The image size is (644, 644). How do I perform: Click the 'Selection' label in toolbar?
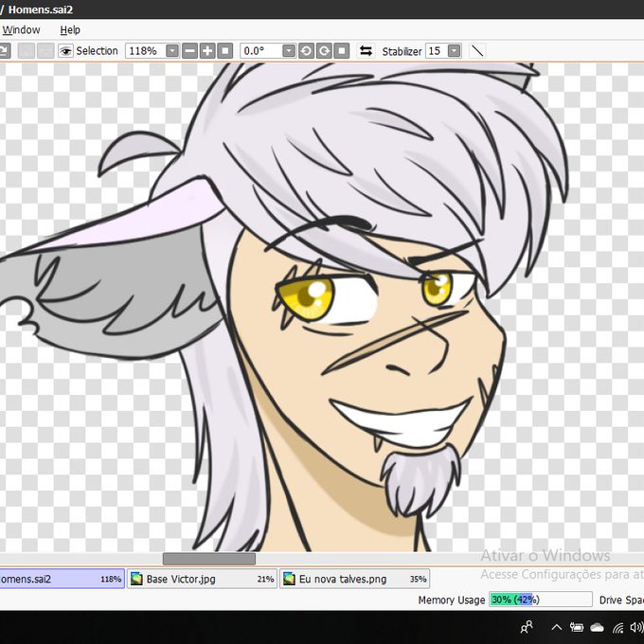(97, 51)
